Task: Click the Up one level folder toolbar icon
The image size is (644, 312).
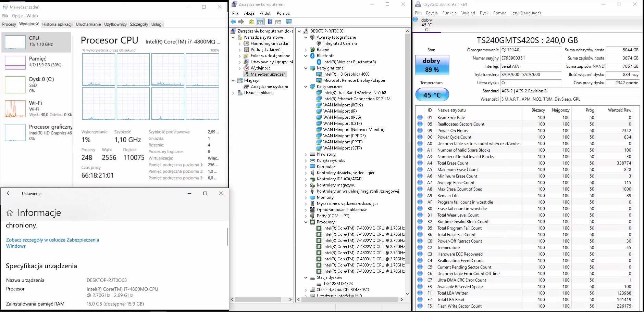Action: (252, 22)
